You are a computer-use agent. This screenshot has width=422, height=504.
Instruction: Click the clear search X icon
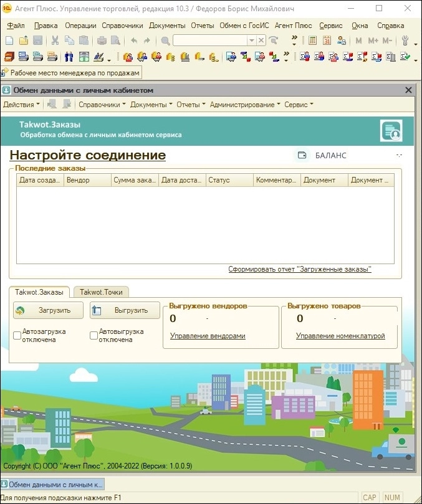(261, 40)
